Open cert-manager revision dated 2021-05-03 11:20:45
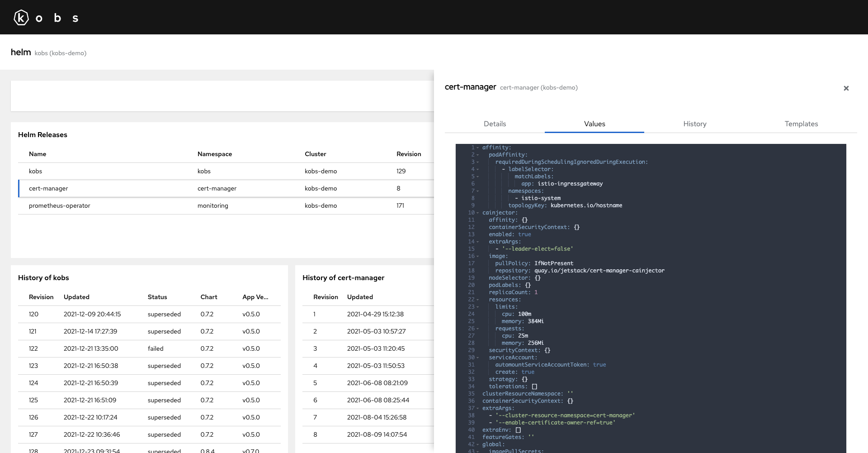The width and height of the screenshot is (868, 453). tap(368, 349)
